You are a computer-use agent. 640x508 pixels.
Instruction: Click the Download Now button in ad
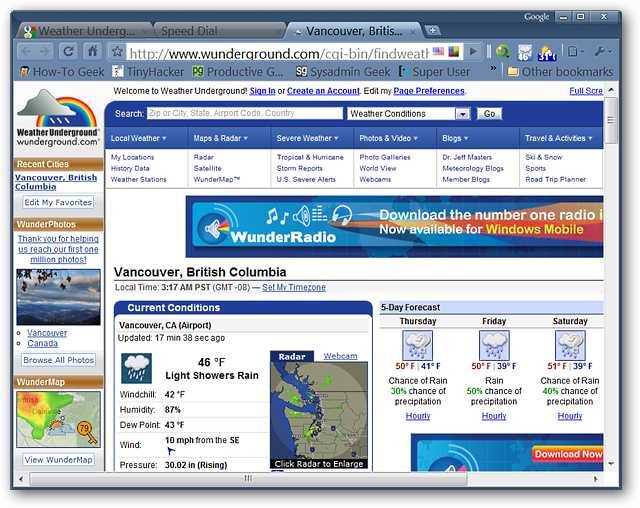pyautogui.click(x=568, y=454)
